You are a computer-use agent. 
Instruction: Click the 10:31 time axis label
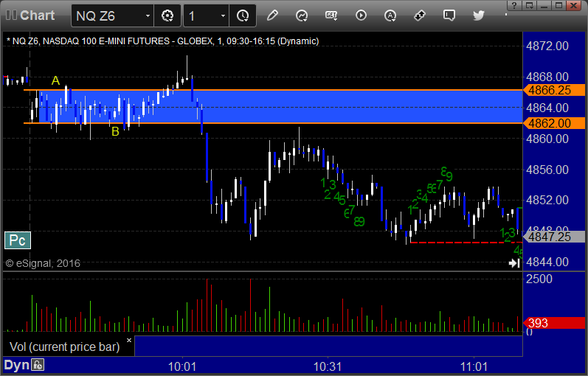[328, 366]
